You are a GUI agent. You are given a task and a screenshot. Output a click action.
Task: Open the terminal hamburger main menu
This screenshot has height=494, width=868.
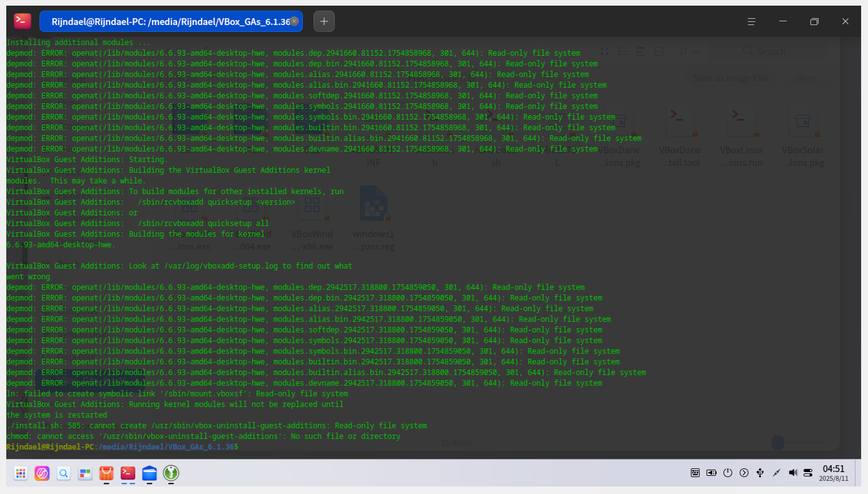[752, 21]
